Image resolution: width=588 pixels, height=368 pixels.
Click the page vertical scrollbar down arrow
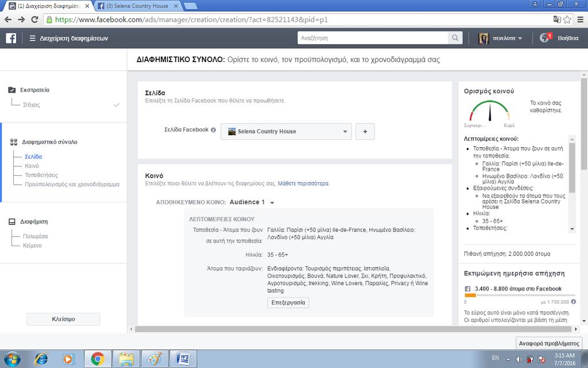pyautogui.click(x=584, y=321)
